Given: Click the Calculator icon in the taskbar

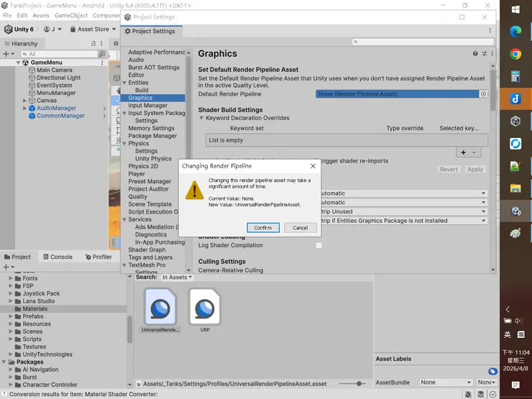Looking at the screenshot, I should (x=515, y=76).
